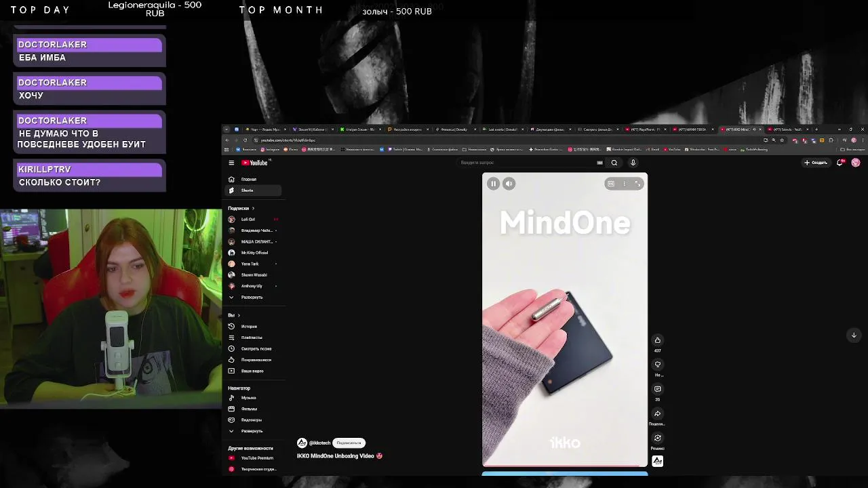Enter fullscreen on the Shorts player
This screenshot has width=868, height=488.
point(637,184)
